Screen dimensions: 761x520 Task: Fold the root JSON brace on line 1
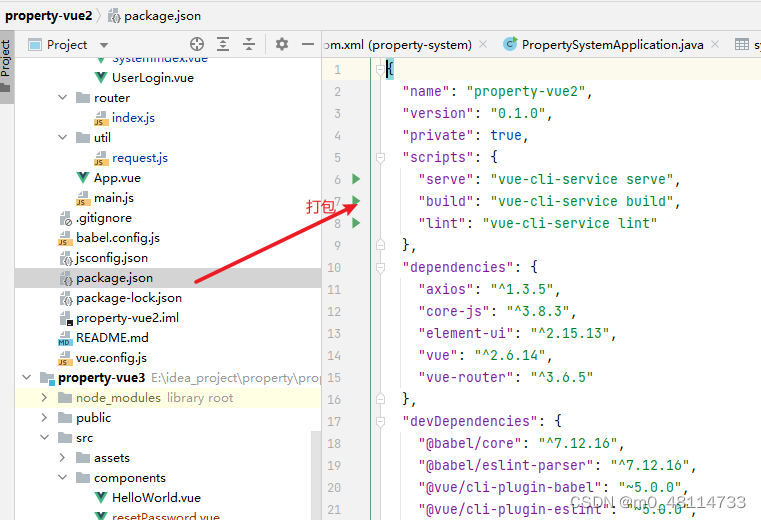click(380, 70)
